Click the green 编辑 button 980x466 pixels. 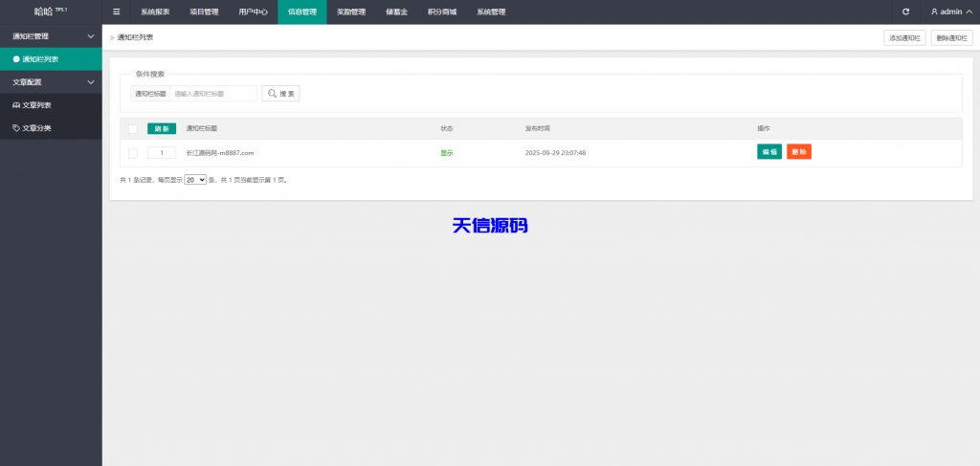[768, 152]
